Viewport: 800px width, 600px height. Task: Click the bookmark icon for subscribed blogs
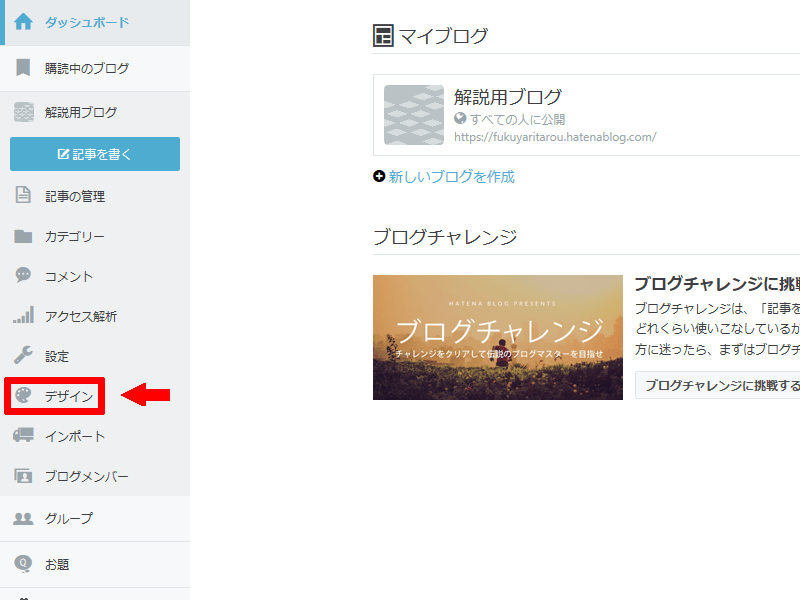(23, 67)
